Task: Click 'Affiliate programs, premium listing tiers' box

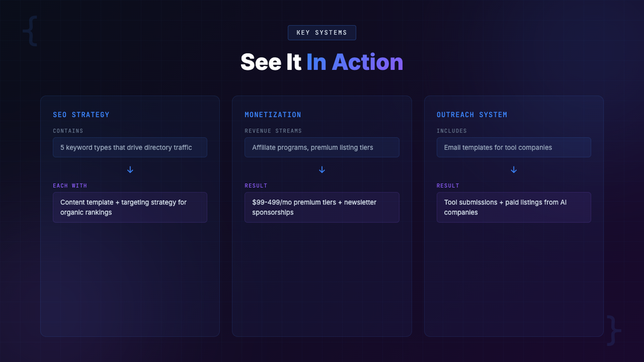Action: point(322,147)
